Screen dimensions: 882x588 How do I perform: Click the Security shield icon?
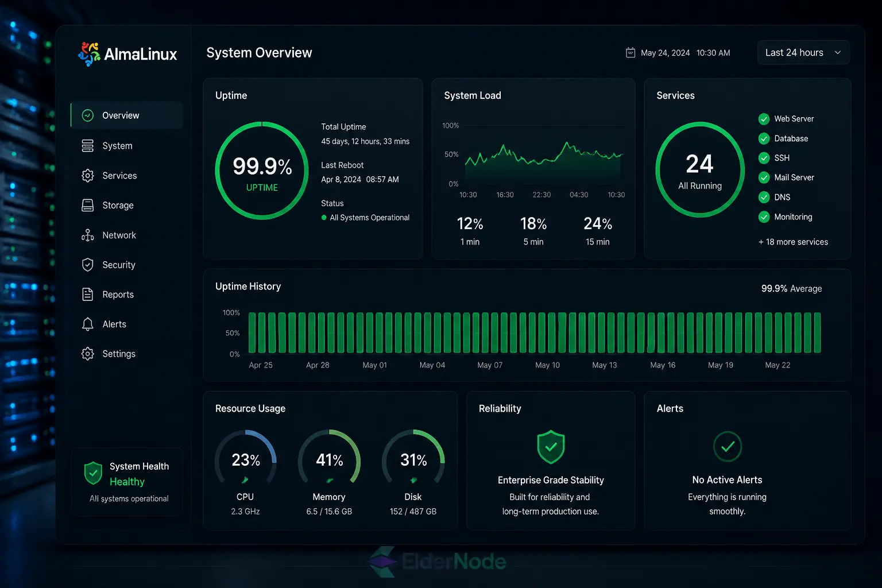(x=88, y=265)
